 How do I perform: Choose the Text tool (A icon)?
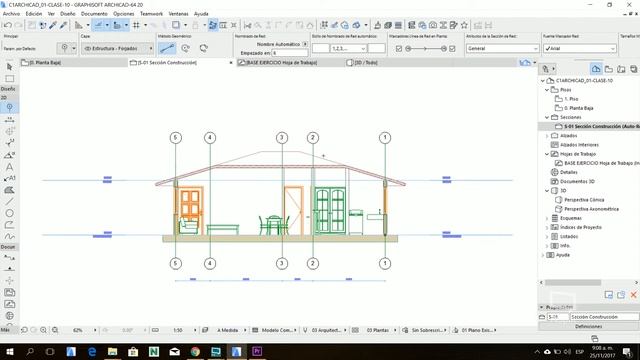(x=9, y=167)
